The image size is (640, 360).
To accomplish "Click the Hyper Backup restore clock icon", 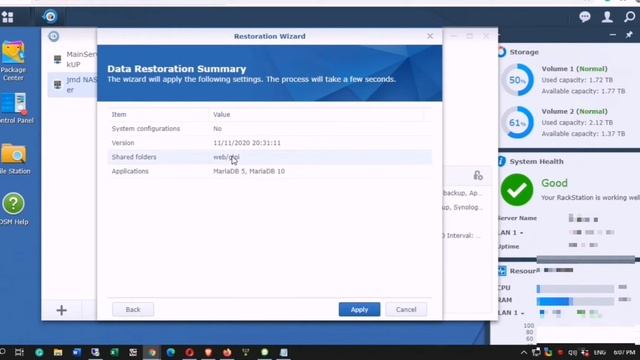I will pos(53,36).
